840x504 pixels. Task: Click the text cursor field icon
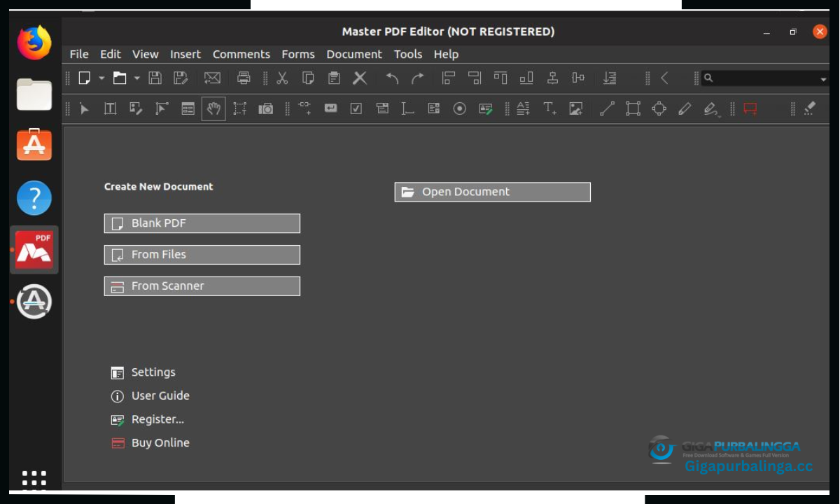click(x=407, y=108)
